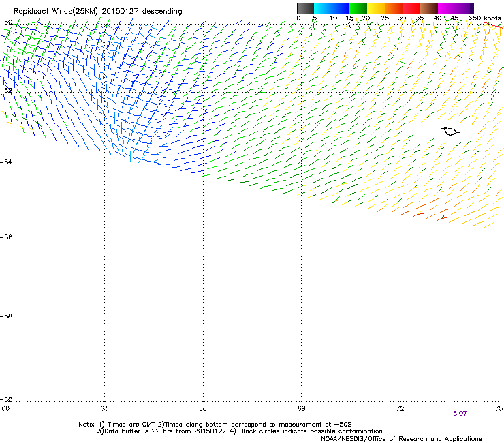Click the latitude axis label -54
The width and height of the screenshot is (504, 443).
pos(6,162)
